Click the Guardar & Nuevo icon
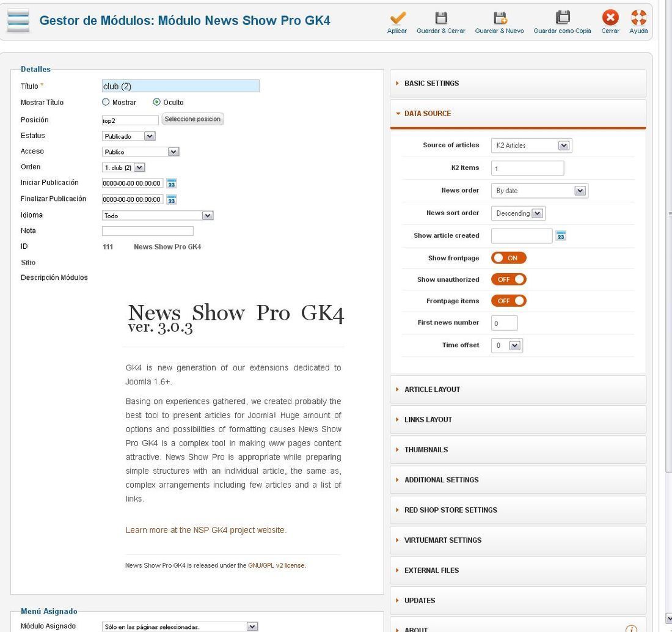The width and height of the screenshot is (672, 632). [x=500, y=18]
